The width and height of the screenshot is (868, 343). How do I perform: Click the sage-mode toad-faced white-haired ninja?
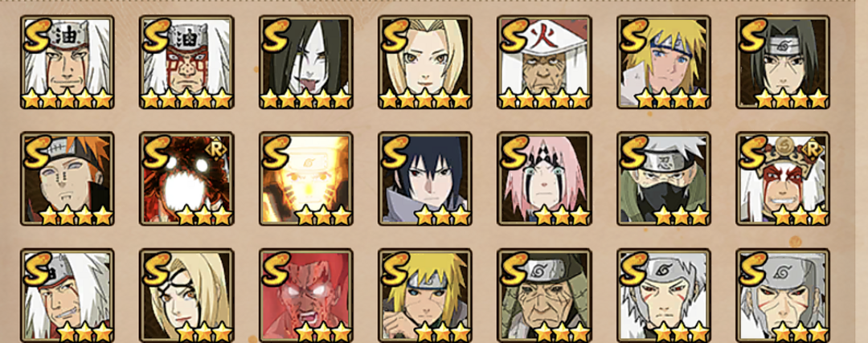pyautogui.click(x=186, y=62)
